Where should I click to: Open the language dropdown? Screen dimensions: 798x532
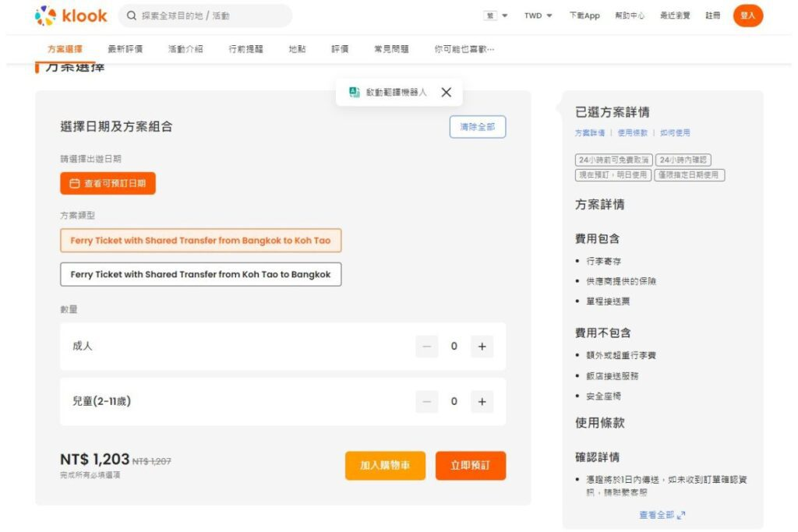496,16
